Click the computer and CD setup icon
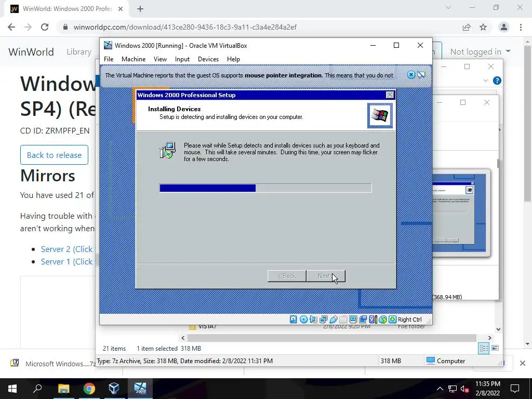532x399 pixels. [168, 150]
